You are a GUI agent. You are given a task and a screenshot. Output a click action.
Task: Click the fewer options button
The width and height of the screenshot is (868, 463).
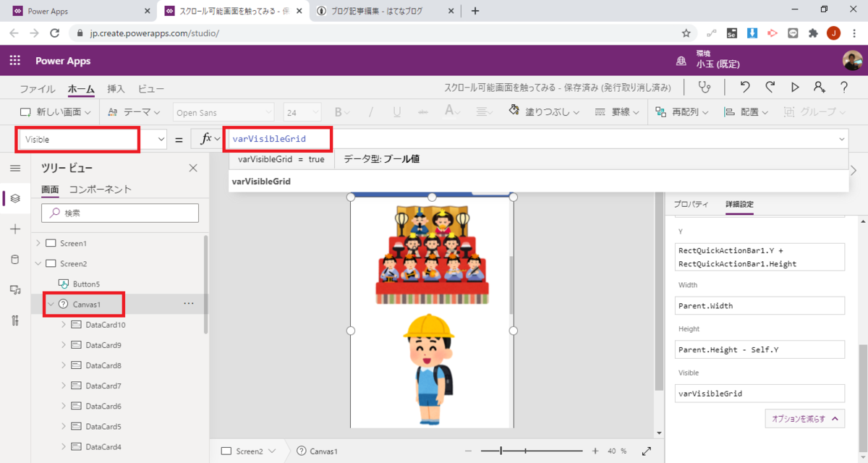point(804,418)
